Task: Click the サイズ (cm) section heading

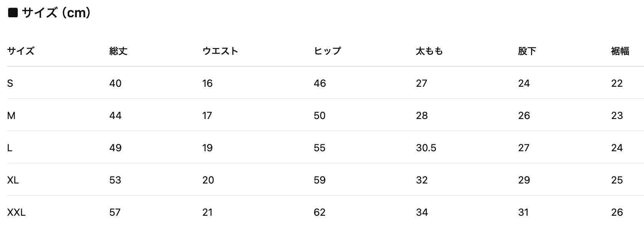Action: [x=56, y=13]
